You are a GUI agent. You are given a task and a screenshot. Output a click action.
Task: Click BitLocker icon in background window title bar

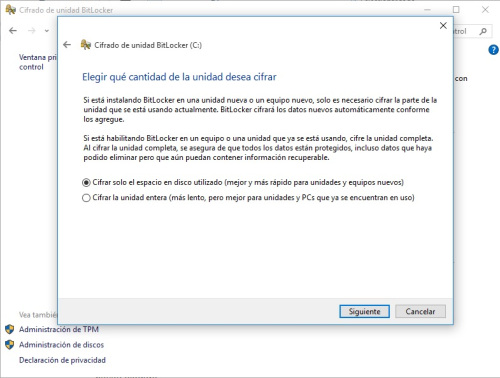click(x=10, y=10)
